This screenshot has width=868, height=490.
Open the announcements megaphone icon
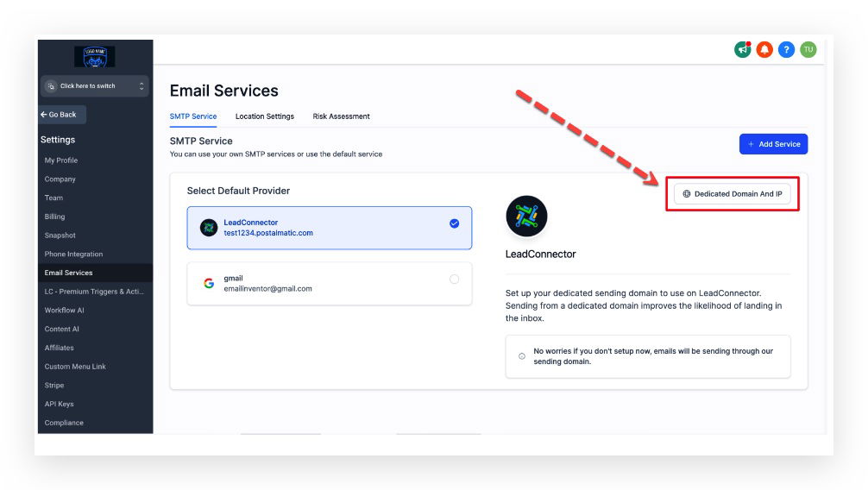(x=742, y=50)
